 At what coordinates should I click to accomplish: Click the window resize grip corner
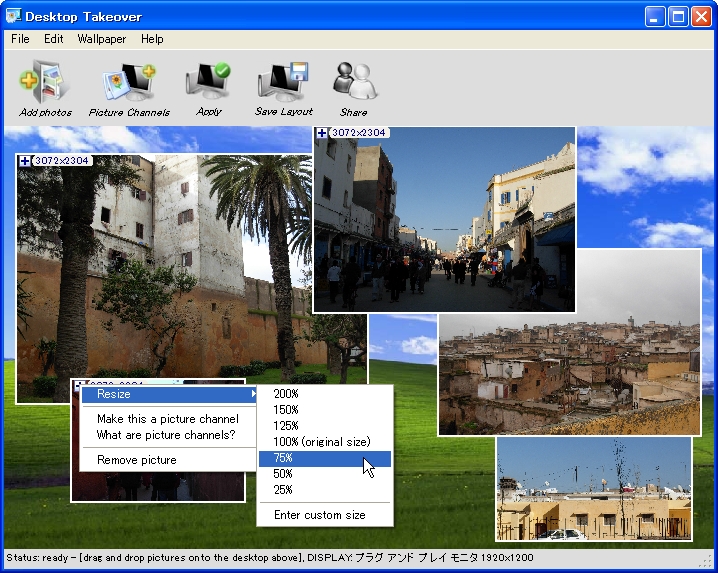(707, 560)
